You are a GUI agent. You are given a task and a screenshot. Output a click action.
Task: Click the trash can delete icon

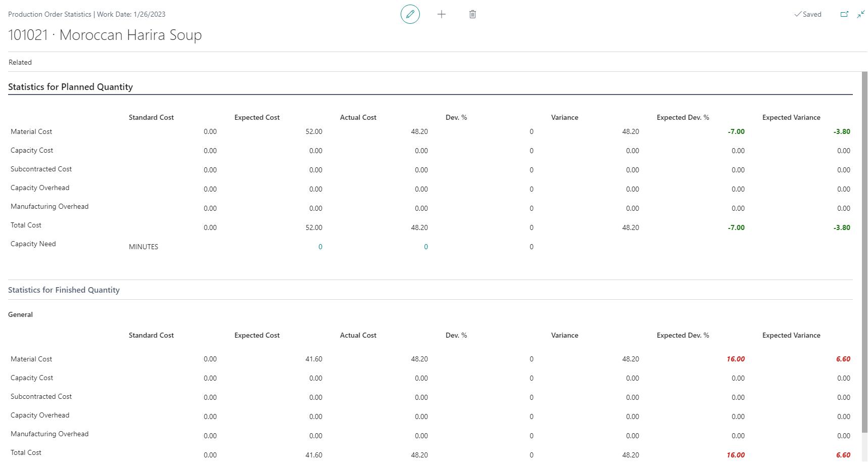[x=472, y=14]
